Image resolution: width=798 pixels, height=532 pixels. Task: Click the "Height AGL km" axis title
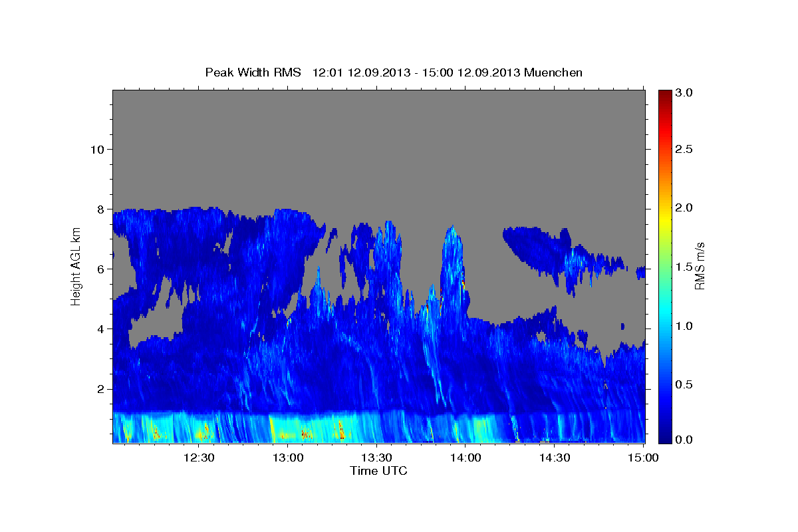(76, 266)
